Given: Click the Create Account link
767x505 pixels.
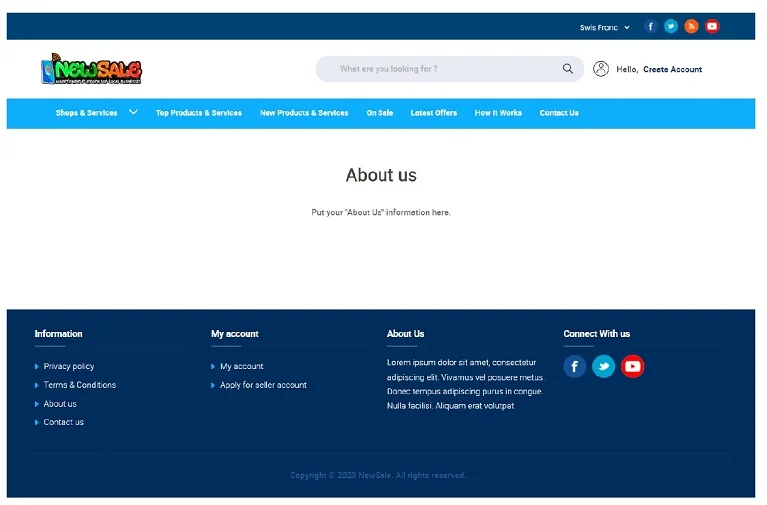Looking at the screenshot, I should coord(672,70).
